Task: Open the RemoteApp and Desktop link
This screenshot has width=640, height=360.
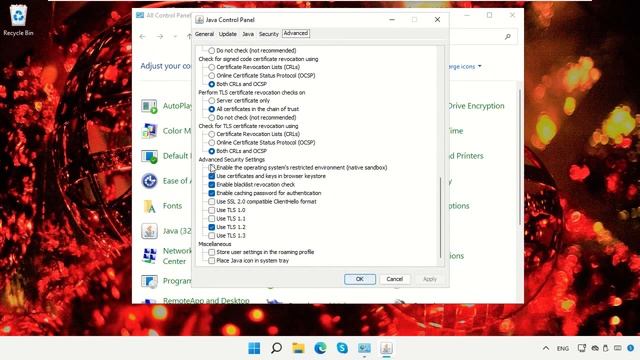Action: (x=206, y=301)
